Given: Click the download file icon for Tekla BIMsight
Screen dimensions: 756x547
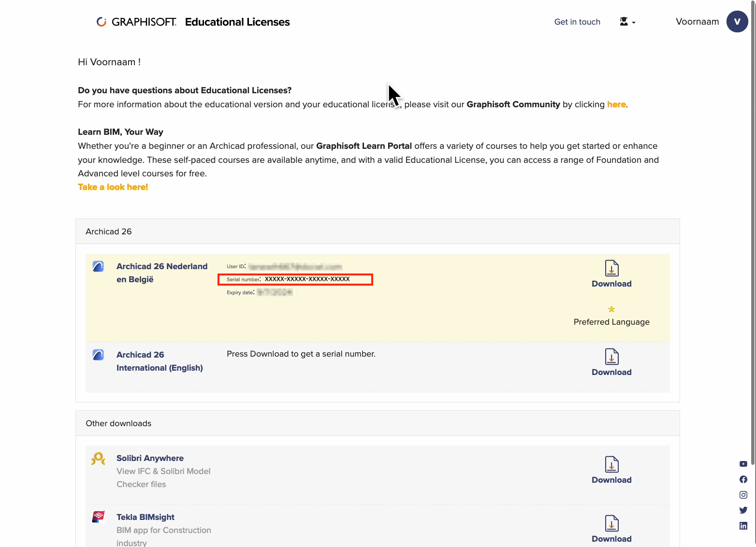Looking at the screenshot, I should 611,523.
